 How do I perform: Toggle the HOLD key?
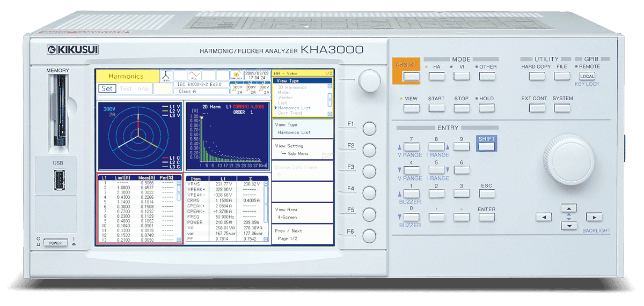[486, 108]
